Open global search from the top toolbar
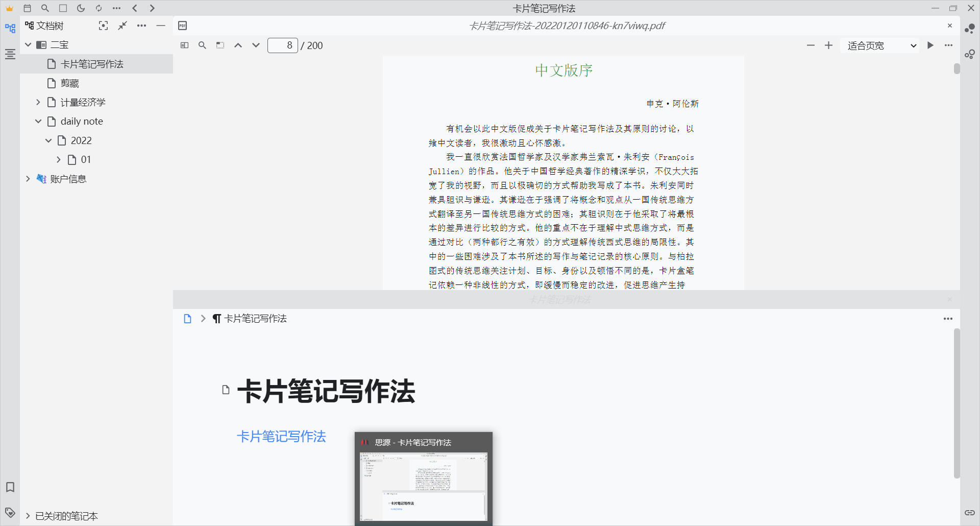The height and width of the screenshot is (526, 980). click(x=45, y=8)
